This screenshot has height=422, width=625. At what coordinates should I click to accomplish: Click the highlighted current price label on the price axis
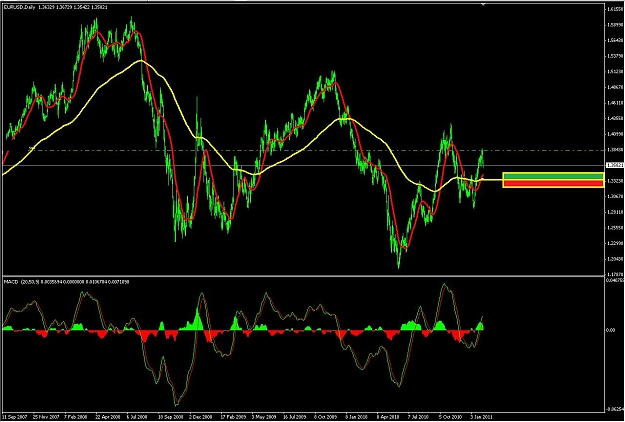click(x=614, y=165)
